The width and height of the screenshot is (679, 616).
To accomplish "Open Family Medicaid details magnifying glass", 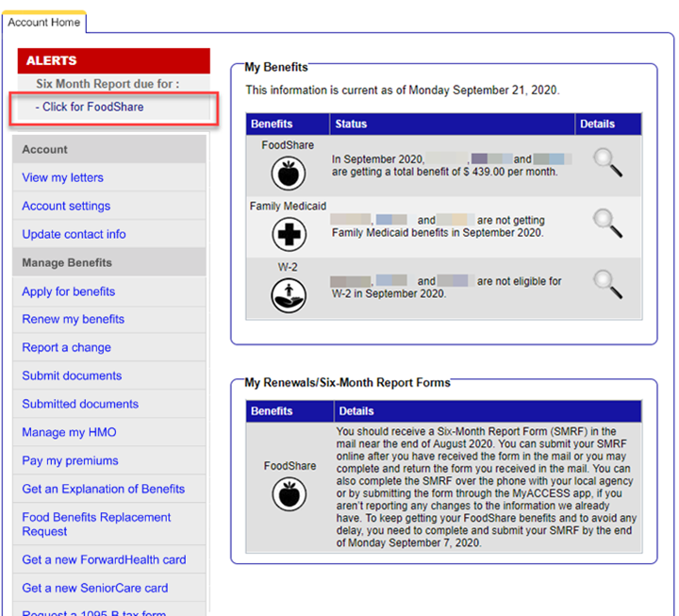I will pyautogui.click(x=607, y=223).
